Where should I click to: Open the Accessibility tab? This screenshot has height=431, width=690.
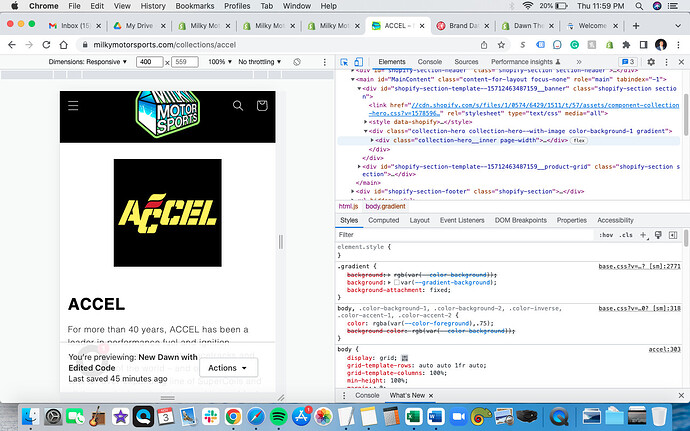[615, 220]
